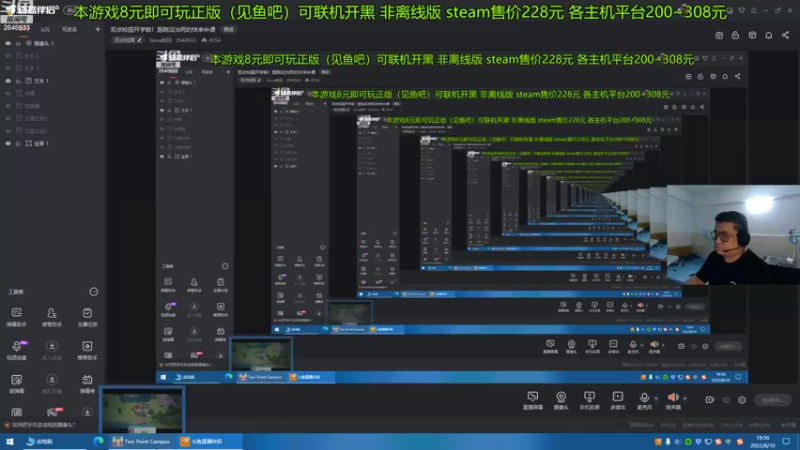Show the 文本 2 layer
800x450 pixels.
coord(8,68)
